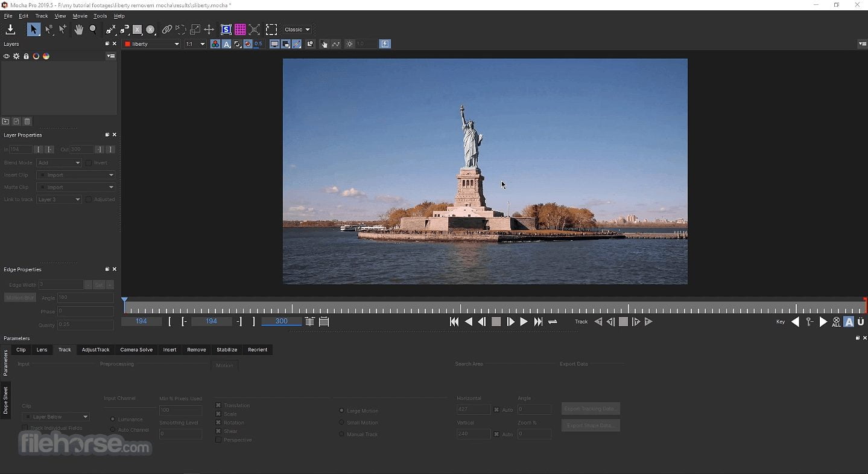Click the gear column icon in Layers panel
This screenshot has height=474, width=868.
click(16, 56)
